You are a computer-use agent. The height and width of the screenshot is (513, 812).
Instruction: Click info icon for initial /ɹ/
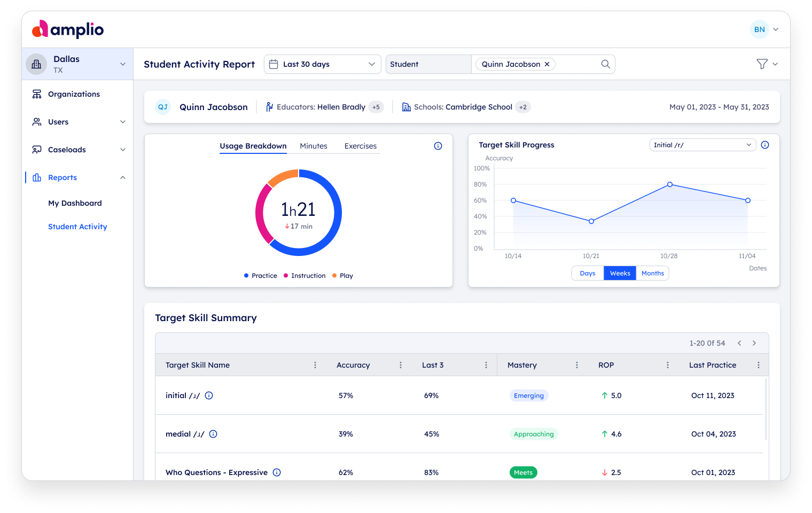209,395
